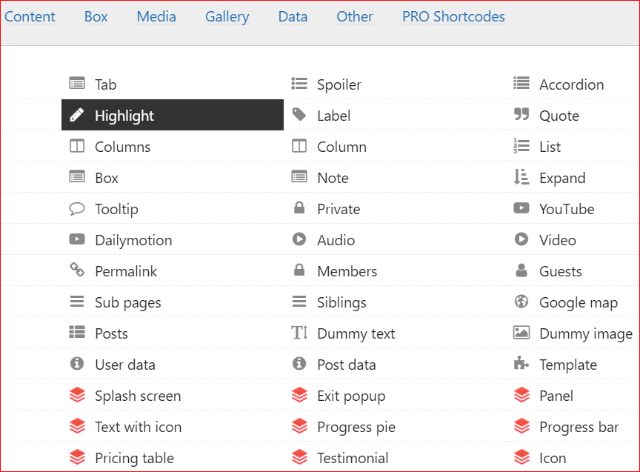This screenshot has height=472, width=640.
Task: Click the Guests person icon
Action: pos(521,270)
